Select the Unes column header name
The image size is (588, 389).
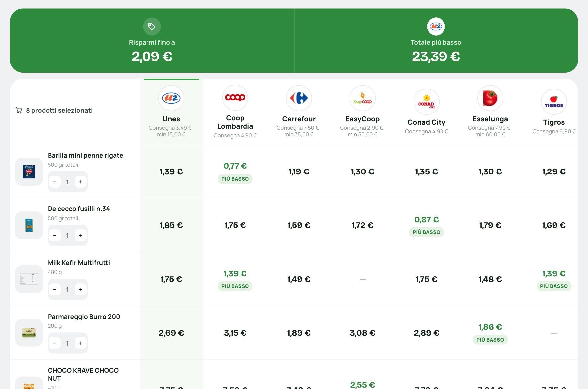pyautogui.click(x=171, y=119)
